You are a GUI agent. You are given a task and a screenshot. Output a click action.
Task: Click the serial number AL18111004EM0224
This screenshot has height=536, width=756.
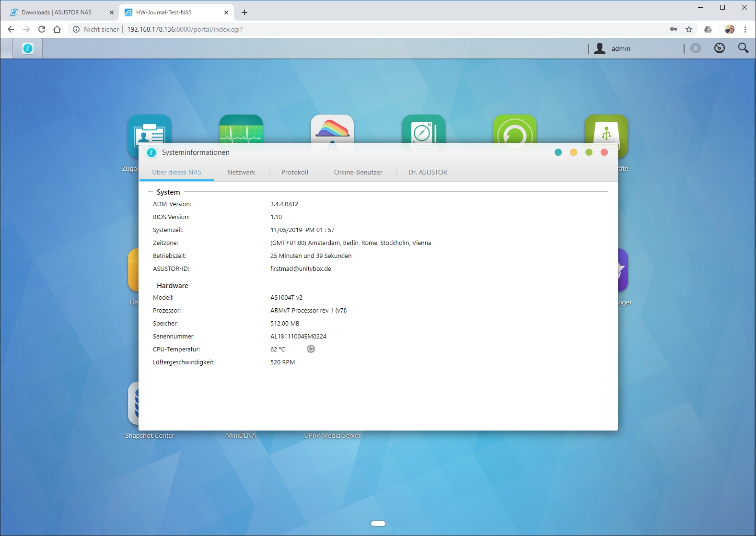coord(298,337)
